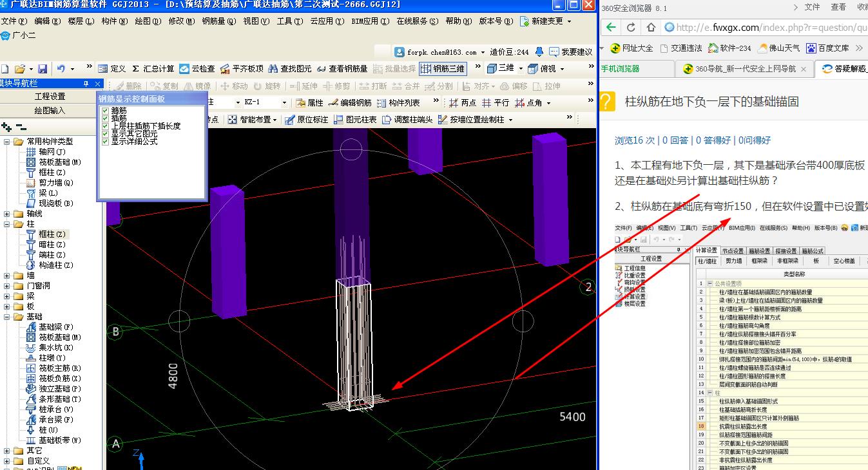Click the browser back arrow
Screen dimensions: 868x470
(x=611, y=28)
